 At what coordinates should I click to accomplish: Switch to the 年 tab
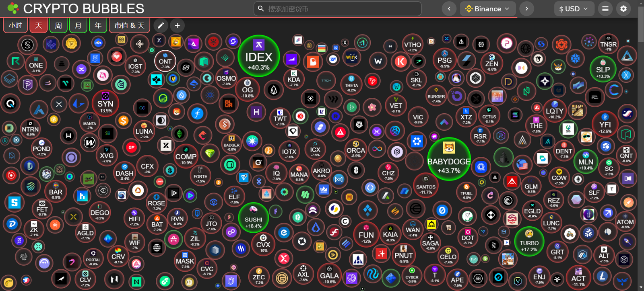[x=98, y=25]
